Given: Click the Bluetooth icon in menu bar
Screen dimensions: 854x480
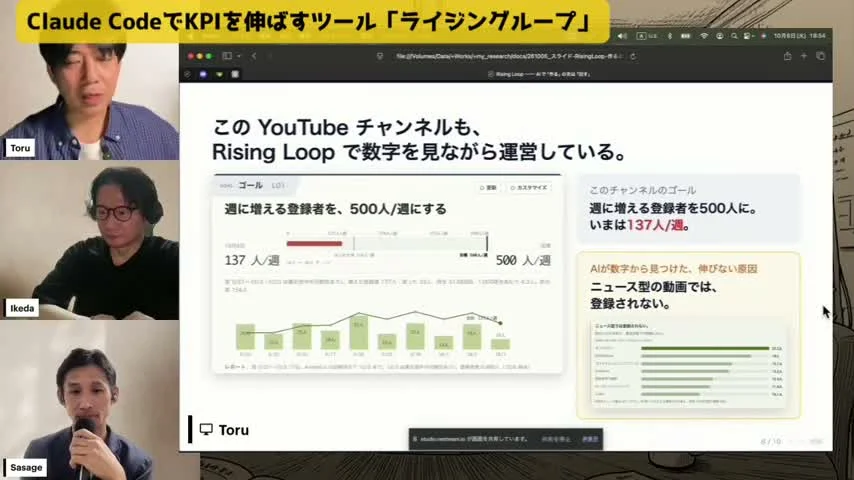Looking at the screenshot, I should click(x=669, y=36).
